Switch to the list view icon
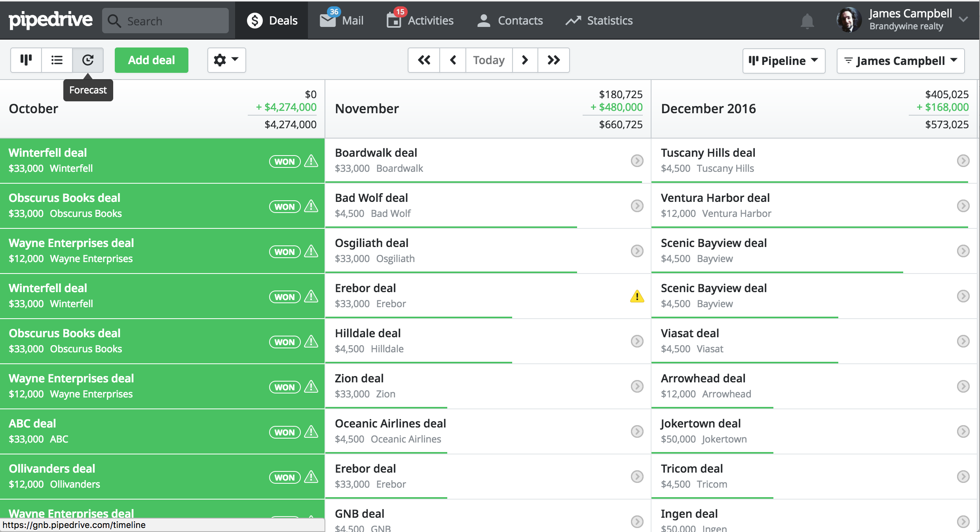 pos(57,60)
